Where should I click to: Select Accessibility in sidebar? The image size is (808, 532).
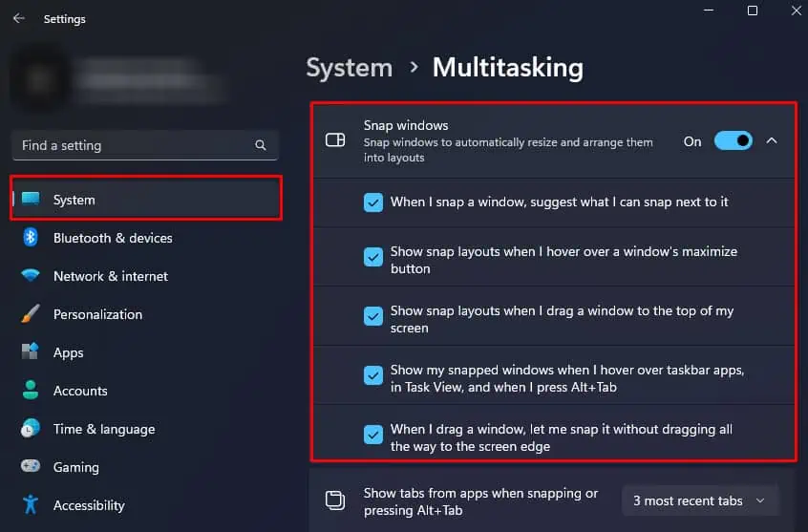[89, 505]
